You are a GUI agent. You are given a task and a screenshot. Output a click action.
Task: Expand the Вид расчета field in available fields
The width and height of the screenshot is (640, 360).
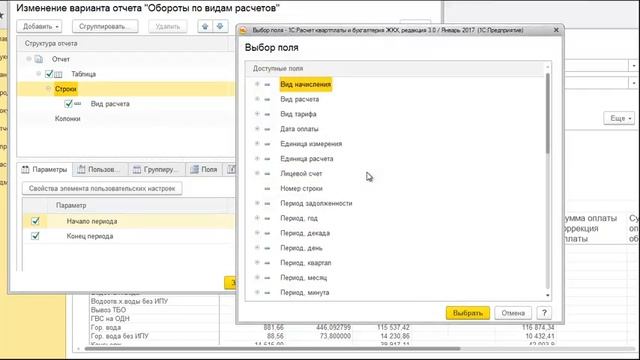[x=257, y=99]
